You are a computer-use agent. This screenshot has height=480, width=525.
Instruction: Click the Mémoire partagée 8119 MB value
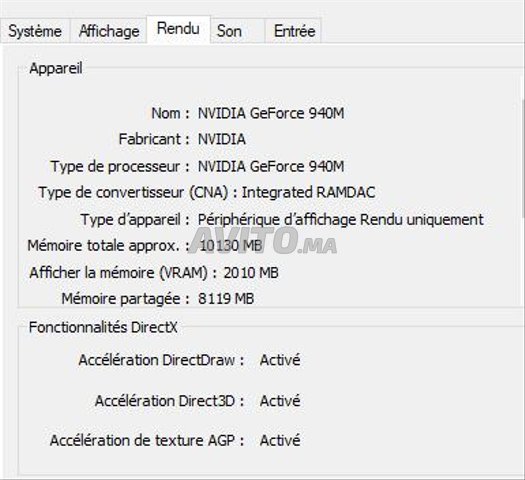[226, 299]
